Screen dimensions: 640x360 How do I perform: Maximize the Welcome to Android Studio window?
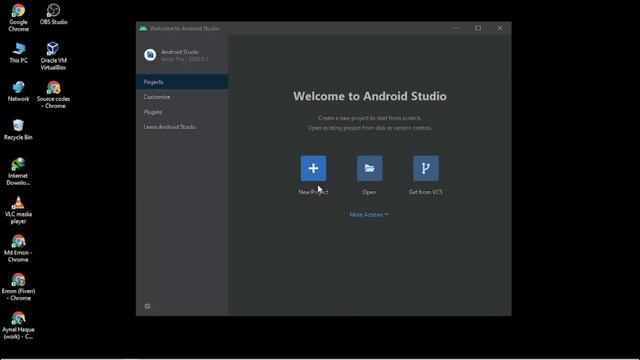pos(478,28)
